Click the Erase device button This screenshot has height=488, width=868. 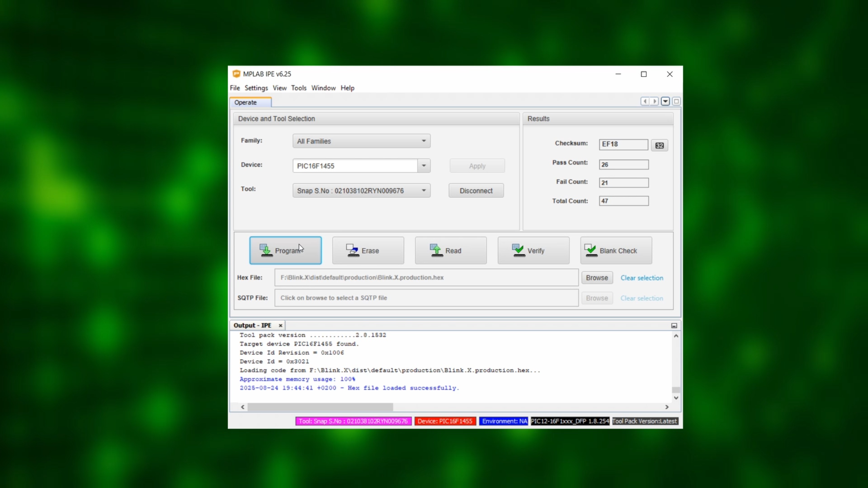pos(368,250)
